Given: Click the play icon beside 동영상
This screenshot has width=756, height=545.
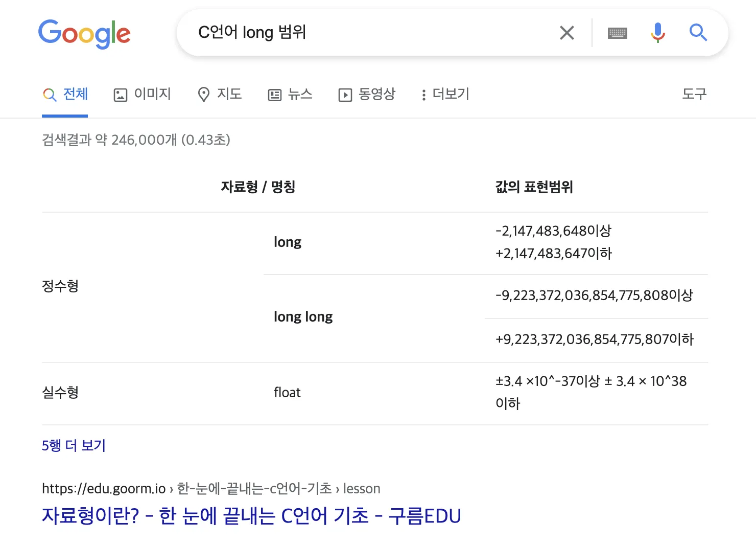Looking at the screenshot, I should click(x=345, y=95).
